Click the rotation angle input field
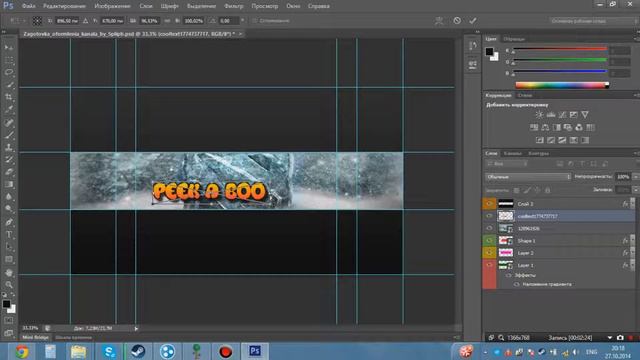The width and height of the screenshot is (640, 360). coord(229,20)
